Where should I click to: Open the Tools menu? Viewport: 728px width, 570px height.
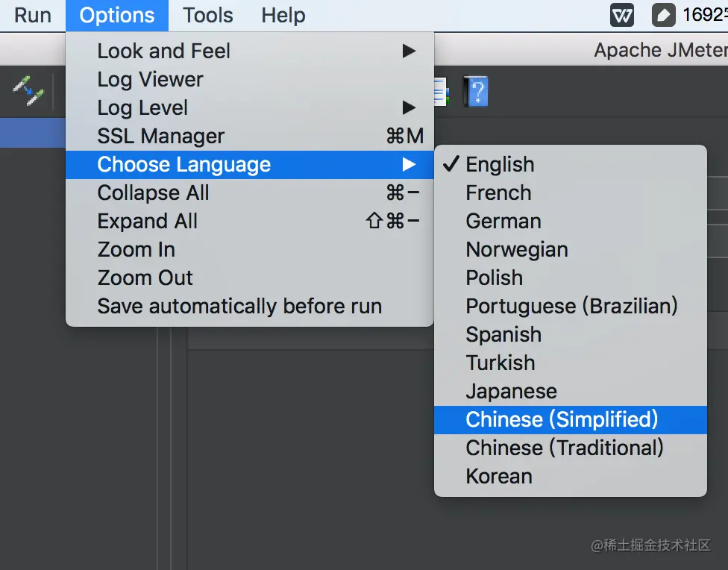click(207, 16)
